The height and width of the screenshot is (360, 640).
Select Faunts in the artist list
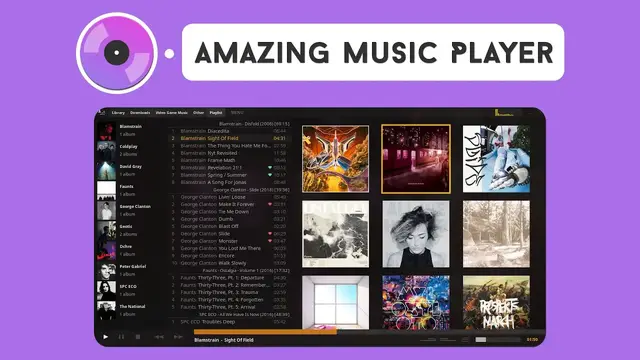click(x=127, y=187)
